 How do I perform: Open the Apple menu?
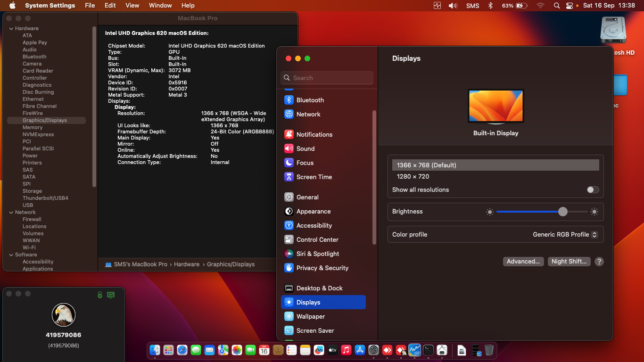(x=12, y=6)
